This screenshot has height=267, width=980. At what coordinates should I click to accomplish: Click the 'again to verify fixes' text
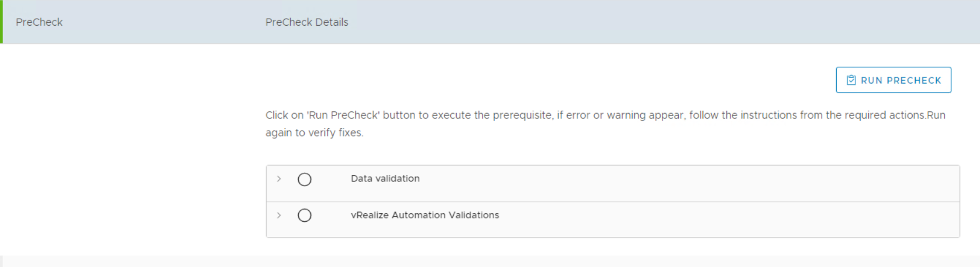[x=315, y=133]
